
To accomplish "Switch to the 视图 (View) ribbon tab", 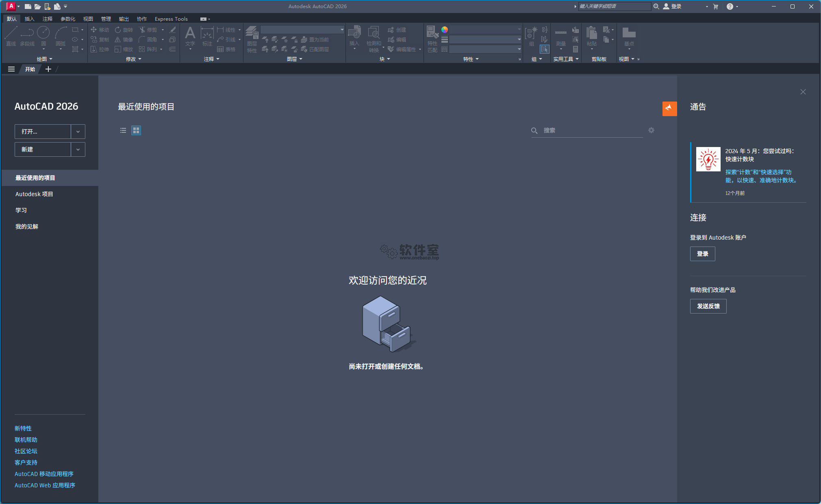I will [x=88, y=19].
